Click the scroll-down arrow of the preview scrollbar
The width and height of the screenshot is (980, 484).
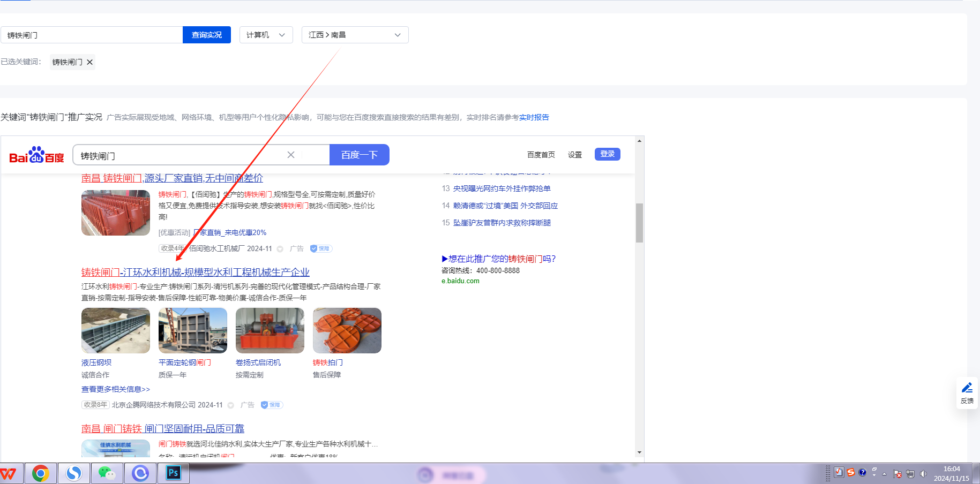639,452
